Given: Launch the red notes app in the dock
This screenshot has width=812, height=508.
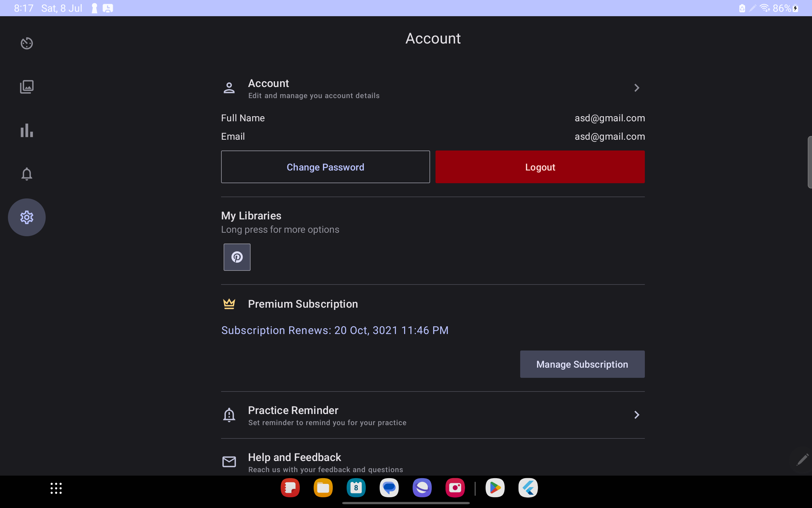Looking at the screenshot, I should coord(290,487).
